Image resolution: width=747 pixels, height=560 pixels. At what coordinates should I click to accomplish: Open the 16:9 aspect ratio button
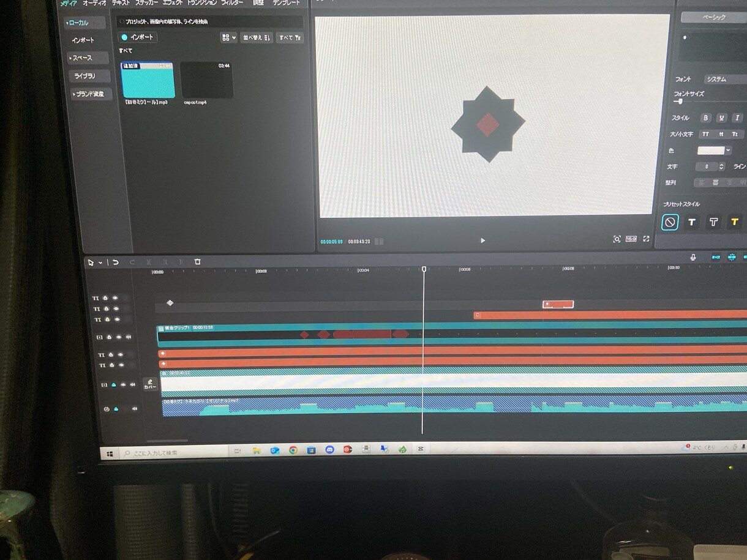tap(631, 239)
